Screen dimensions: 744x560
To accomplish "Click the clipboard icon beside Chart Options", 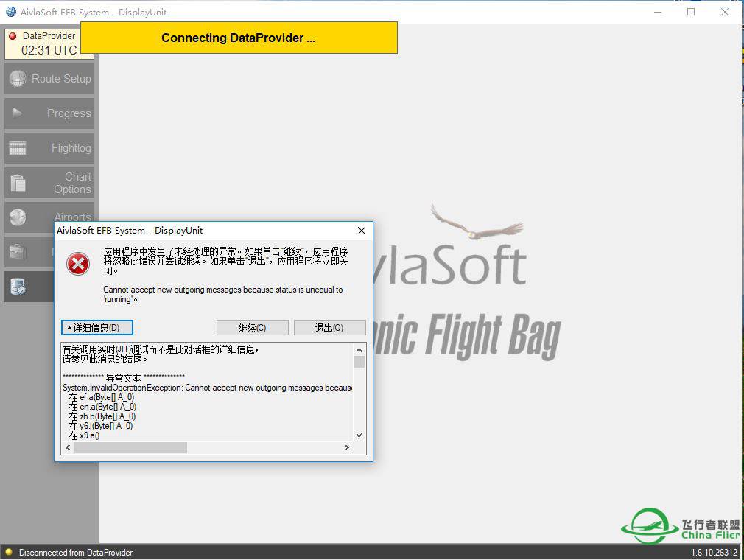I will (18, 183).
